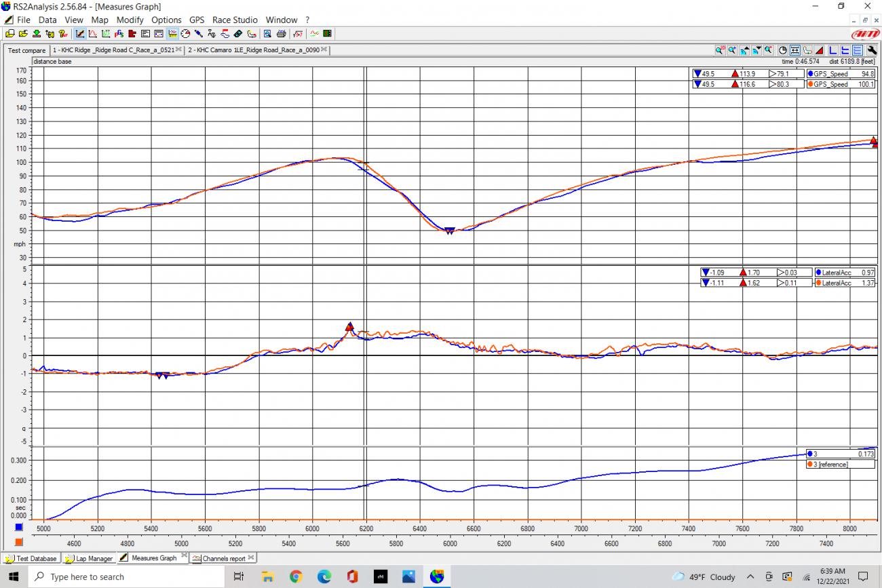
Task: Toggle the distance base arrows icon
Action: pyautogui.click(x=795, y=50)
